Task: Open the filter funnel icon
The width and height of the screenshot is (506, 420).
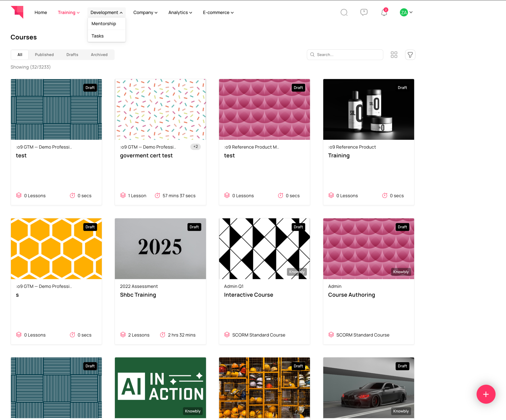Action: click(410, 55)
